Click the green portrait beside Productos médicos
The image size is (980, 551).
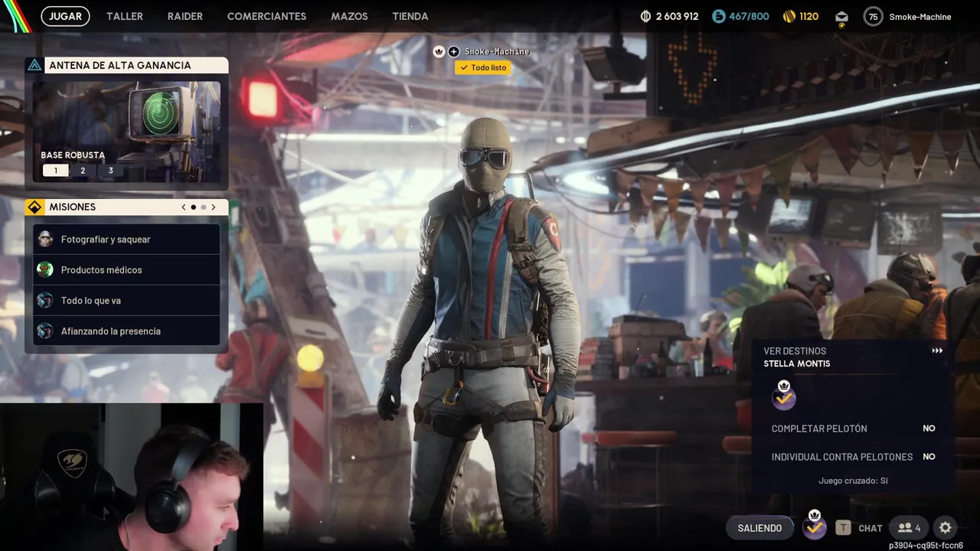point(45,269)
